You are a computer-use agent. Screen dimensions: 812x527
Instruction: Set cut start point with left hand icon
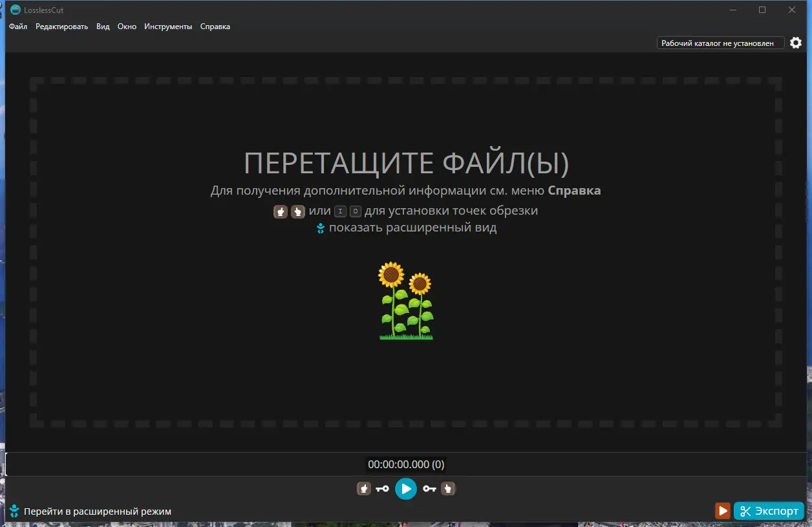tap(364, 488)
